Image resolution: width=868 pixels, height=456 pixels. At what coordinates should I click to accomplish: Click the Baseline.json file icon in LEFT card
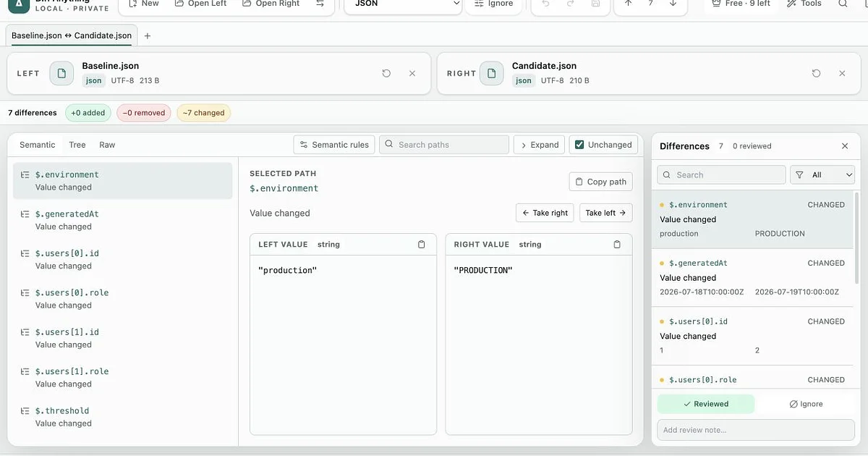coord(62,73)
